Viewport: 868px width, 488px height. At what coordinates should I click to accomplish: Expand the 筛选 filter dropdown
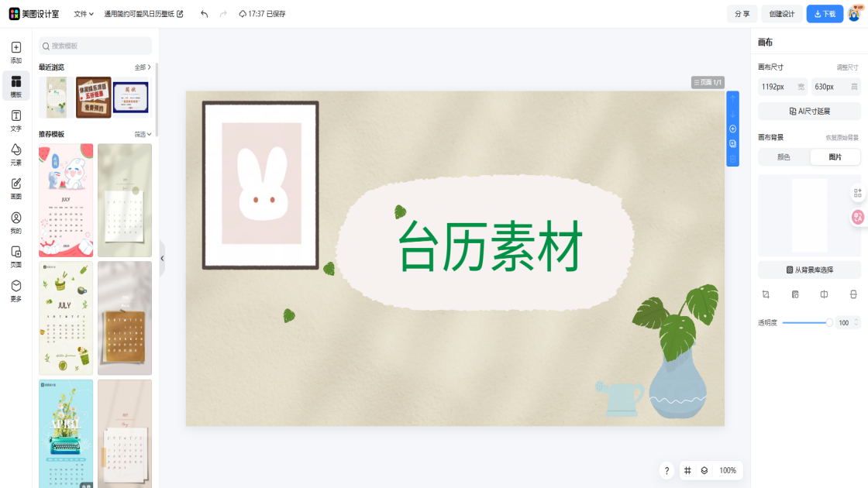(x=143, y=134)
